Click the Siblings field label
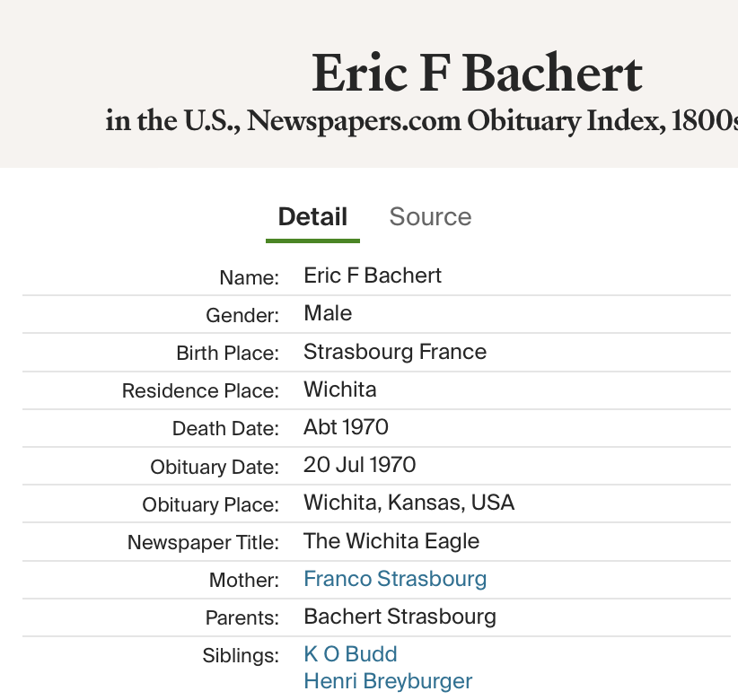Viewport: 738px width, 700px height. 241,656
